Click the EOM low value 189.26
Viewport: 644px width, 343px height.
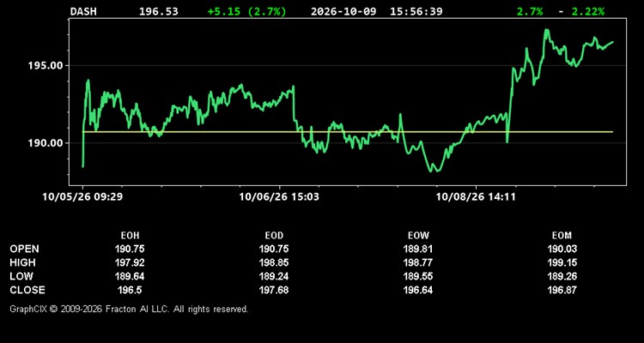click(x=562, y=276)
